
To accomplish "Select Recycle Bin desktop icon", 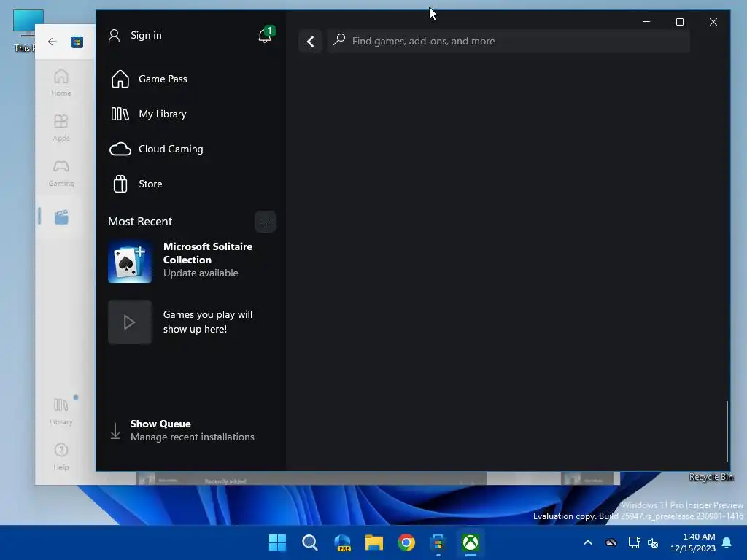I will point(711,477).
